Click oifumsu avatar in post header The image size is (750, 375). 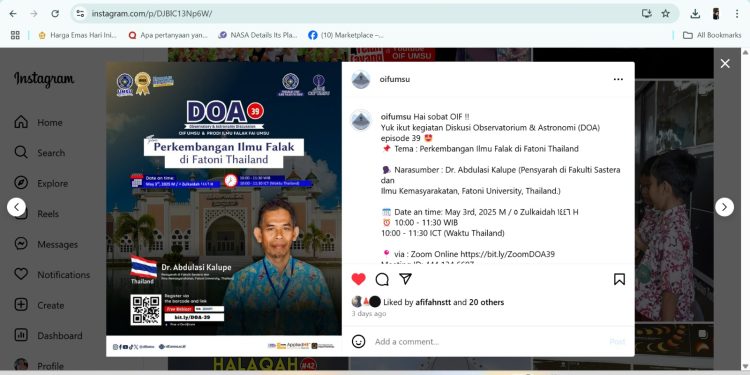click(361, 79)
